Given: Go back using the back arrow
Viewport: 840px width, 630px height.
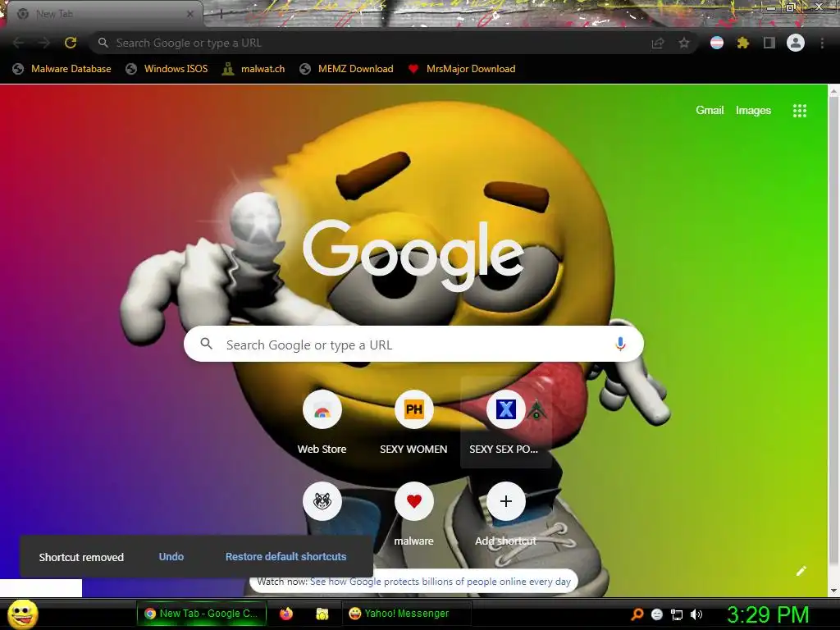Looking at the screenshot, I should pos(18,43).
